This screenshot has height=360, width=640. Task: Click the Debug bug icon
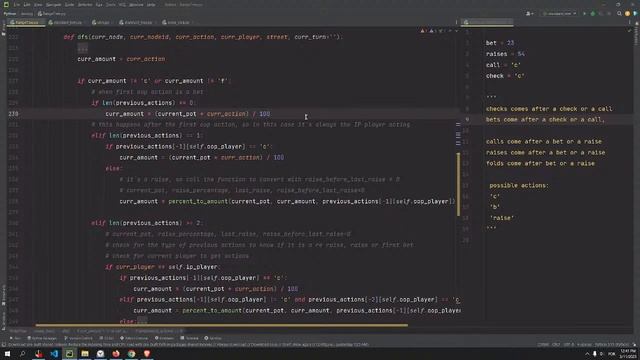click(593, 13)
